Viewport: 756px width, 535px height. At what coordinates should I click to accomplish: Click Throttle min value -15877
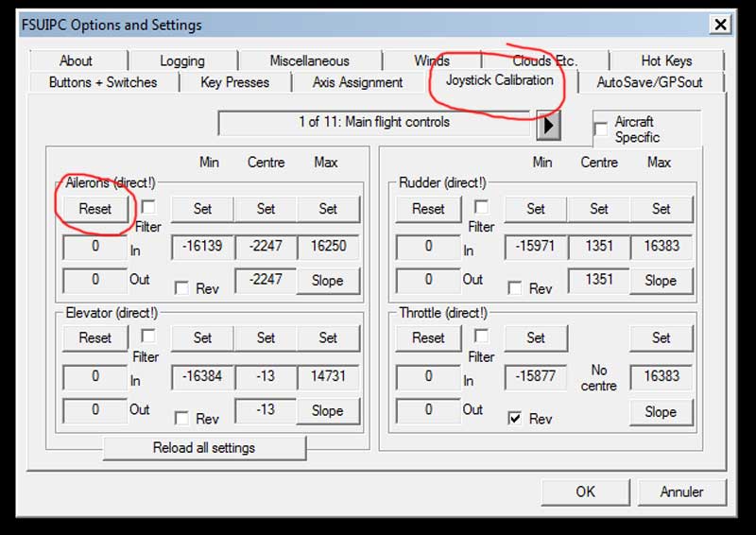click(x=536, y=376)
